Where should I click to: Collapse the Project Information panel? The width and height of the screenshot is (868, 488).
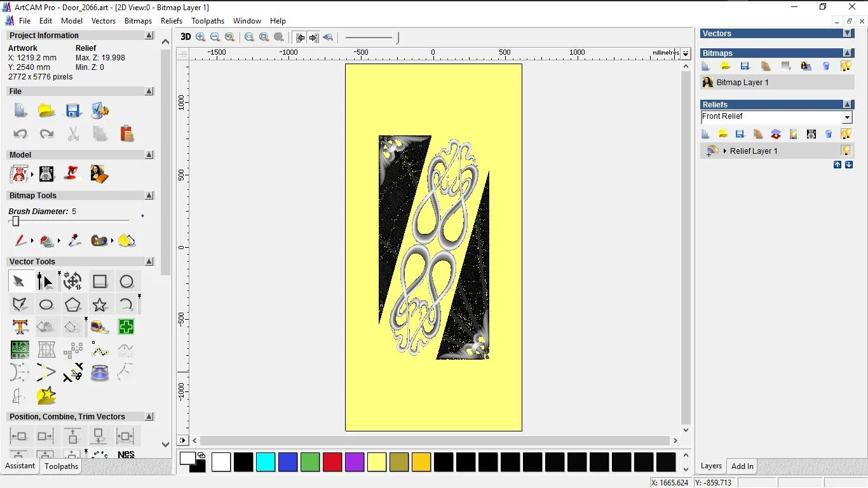149,35
